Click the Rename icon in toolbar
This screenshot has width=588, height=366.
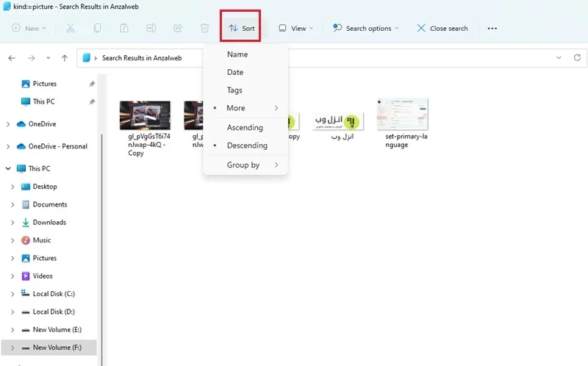151,28
